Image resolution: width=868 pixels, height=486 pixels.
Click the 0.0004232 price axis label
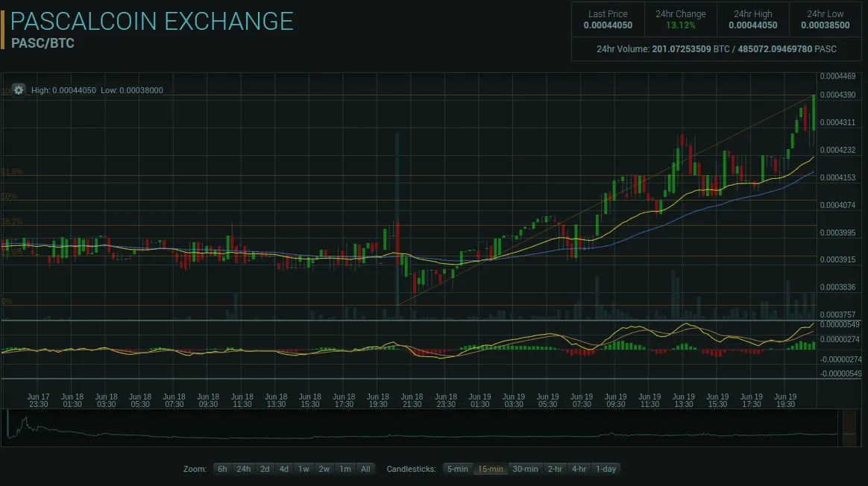pos(837,150)
